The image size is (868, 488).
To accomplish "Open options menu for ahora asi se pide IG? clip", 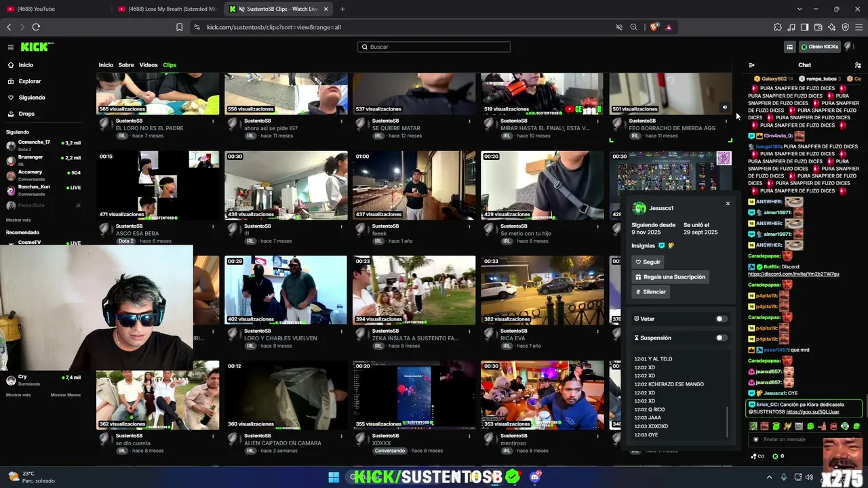I will [x=341, y=121].
